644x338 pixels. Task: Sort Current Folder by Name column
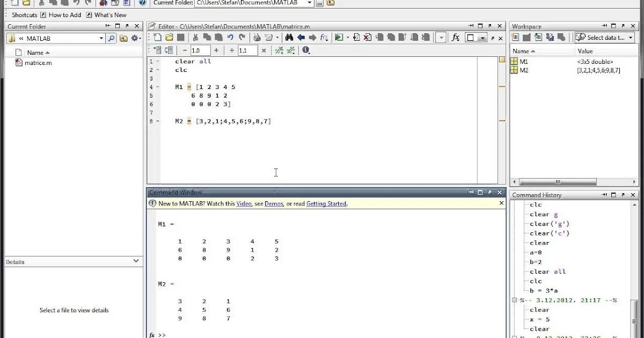click(x=38, y=53)
